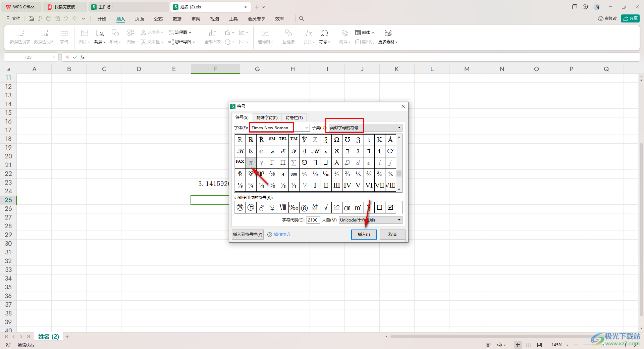Click the 分享 Share button
The width and height of the screenshot is (644, 349).
tap(630, 18)
